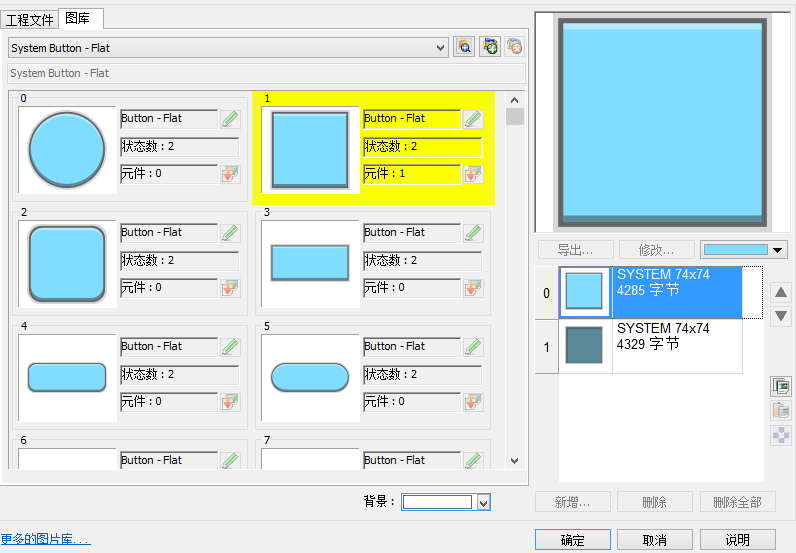Click pencil edit icon for picture 5
The height and width of the screenshot is (553, 796).
pos(473,347)
